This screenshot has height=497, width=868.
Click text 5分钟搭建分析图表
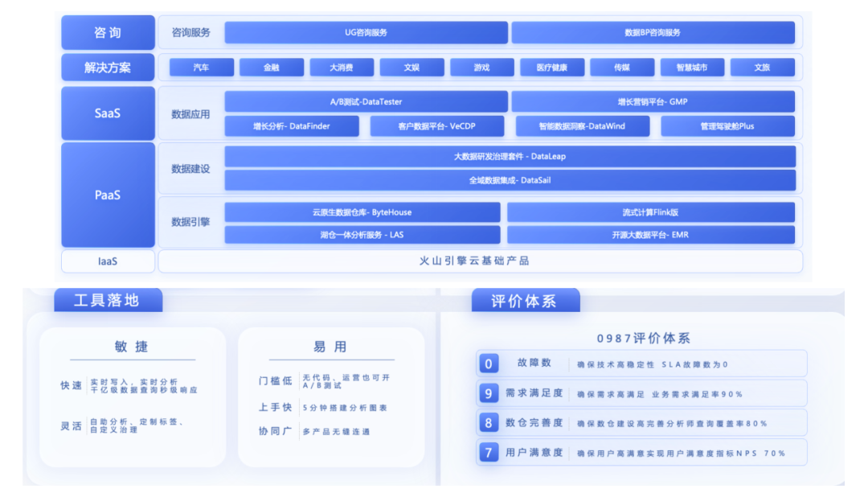point(345,408)
